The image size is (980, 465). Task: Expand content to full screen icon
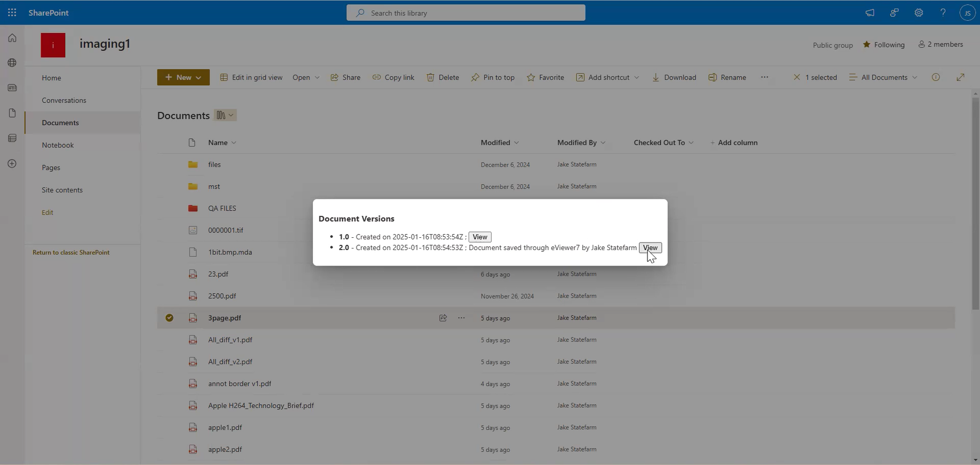click(960, 77)
